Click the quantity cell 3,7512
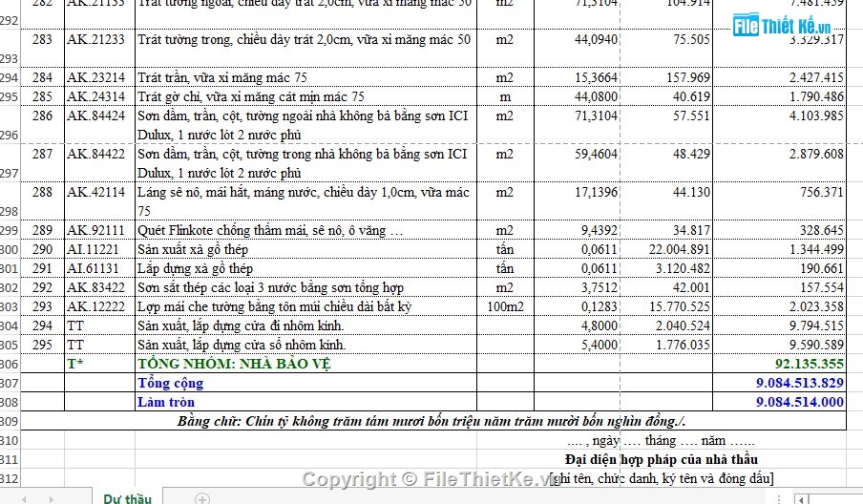Screen dimensions: 863x504 (577, 287)
